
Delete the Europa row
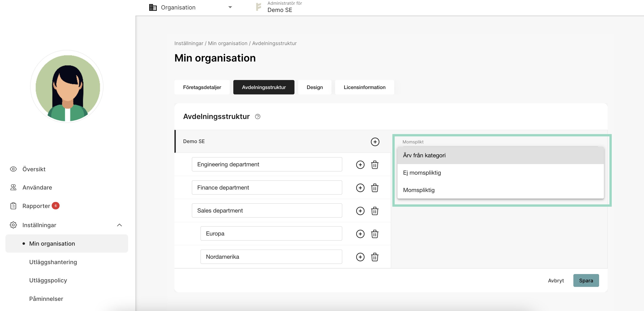(375, 234)
